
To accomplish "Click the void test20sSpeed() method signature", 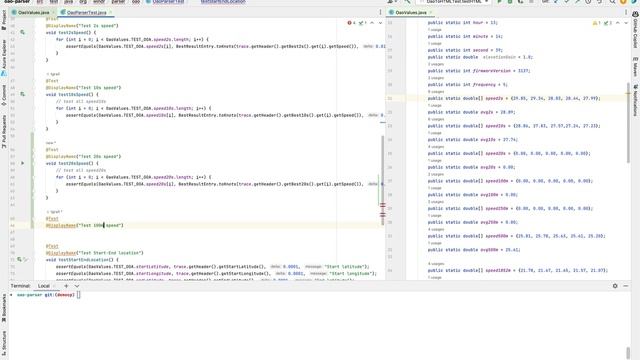I will 72,163.
